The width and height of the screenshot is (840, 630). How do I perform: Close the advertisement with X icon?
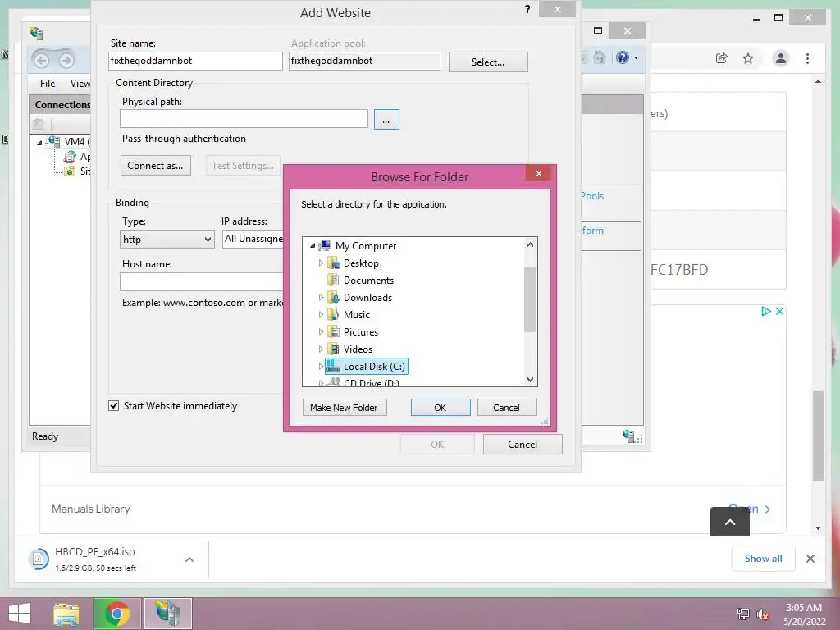click(779, 311)
